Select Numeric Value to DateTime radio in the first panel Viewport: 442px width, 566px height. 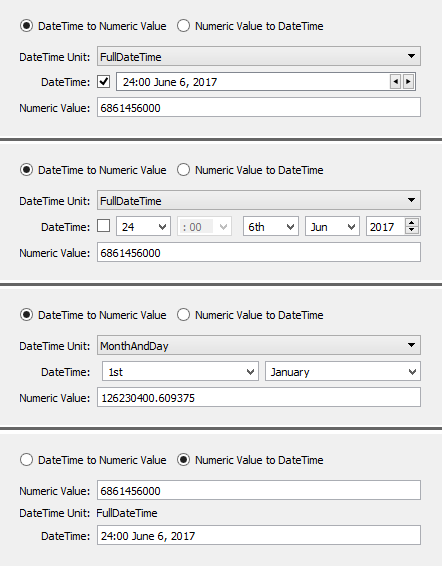point(183,26)
